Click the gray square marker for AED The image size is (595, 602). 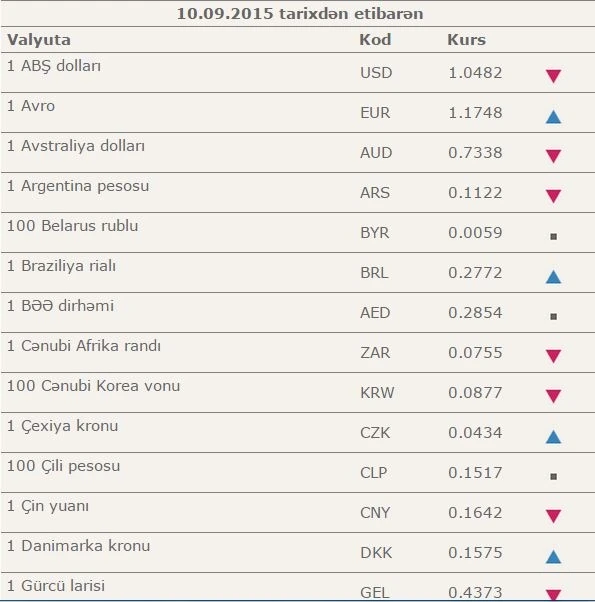coord(553,316)
